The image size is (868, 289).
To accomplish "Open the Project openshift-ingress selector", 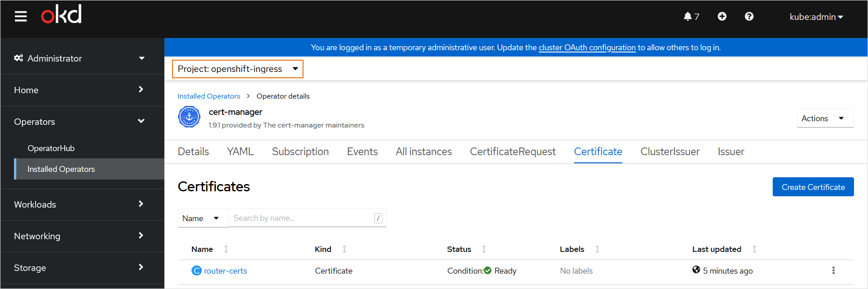I will pyautogui.click(x=238, y=69).
